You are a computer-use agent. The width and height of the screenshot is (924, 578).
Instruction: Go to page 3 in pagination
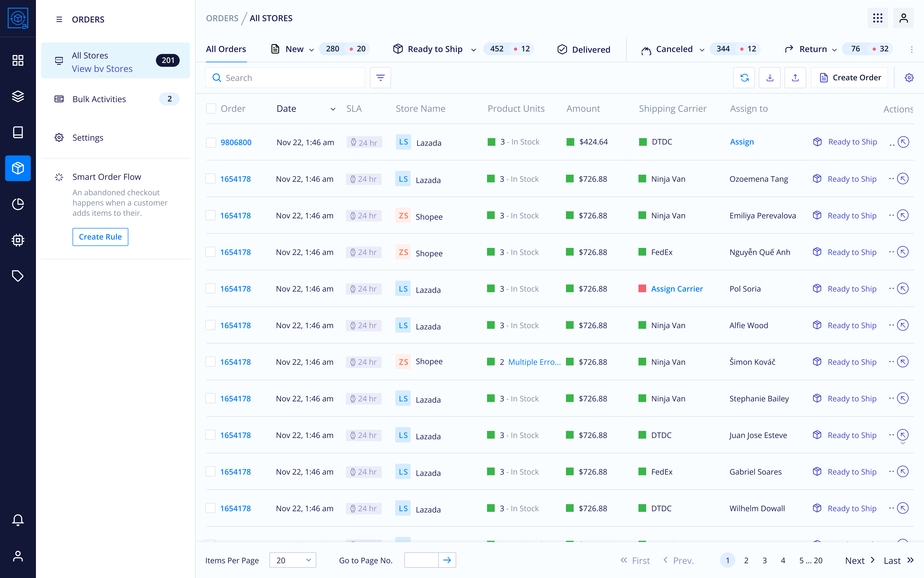tap(764, 560)
